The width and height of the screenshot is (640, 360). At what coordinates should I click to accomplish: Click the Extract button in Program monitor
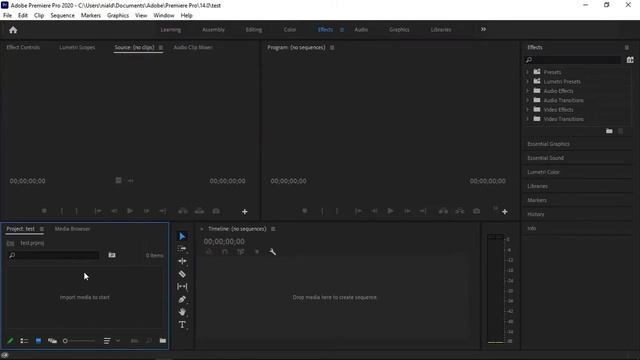tap(460, 211)
